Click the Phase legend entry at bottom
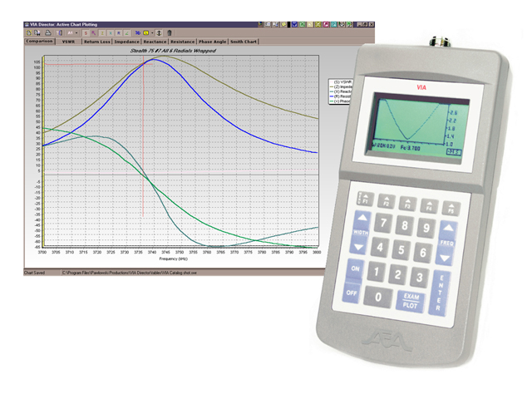This screenshot has height=399, width=532. tap(340, 101)
